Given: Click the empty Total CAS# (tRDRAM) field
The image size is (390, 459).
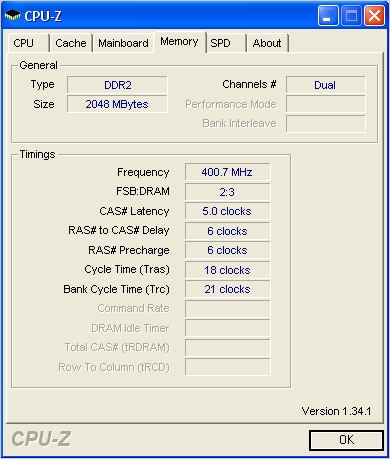Looking at the screenshot, I should (227, 348).
